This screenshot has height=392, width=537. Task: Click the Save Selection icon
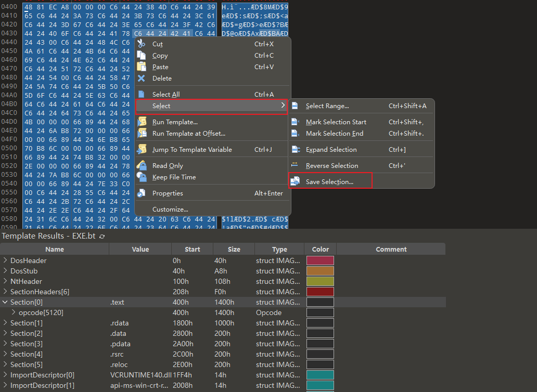pyautogui.click(x=295, y=181)
